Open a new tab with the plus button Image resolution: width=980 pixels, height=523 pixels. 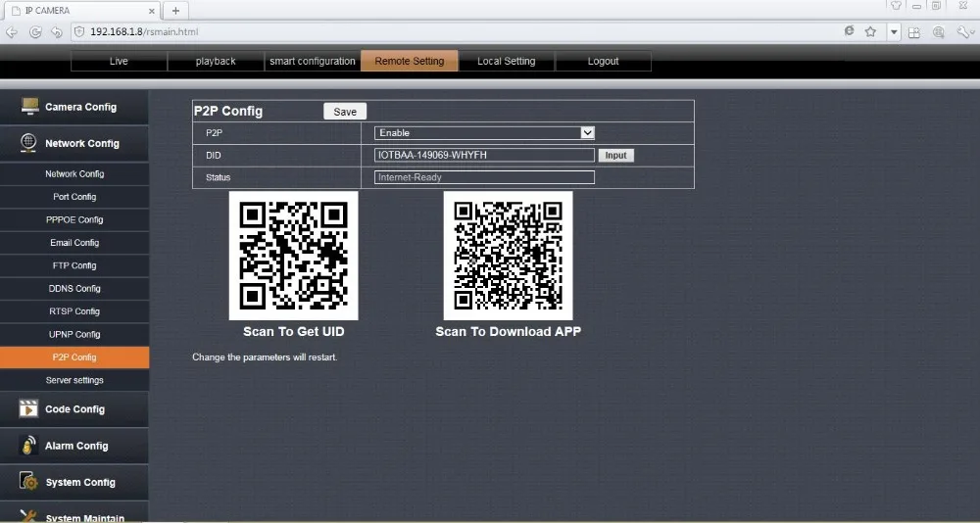click(x=175, y=11)
